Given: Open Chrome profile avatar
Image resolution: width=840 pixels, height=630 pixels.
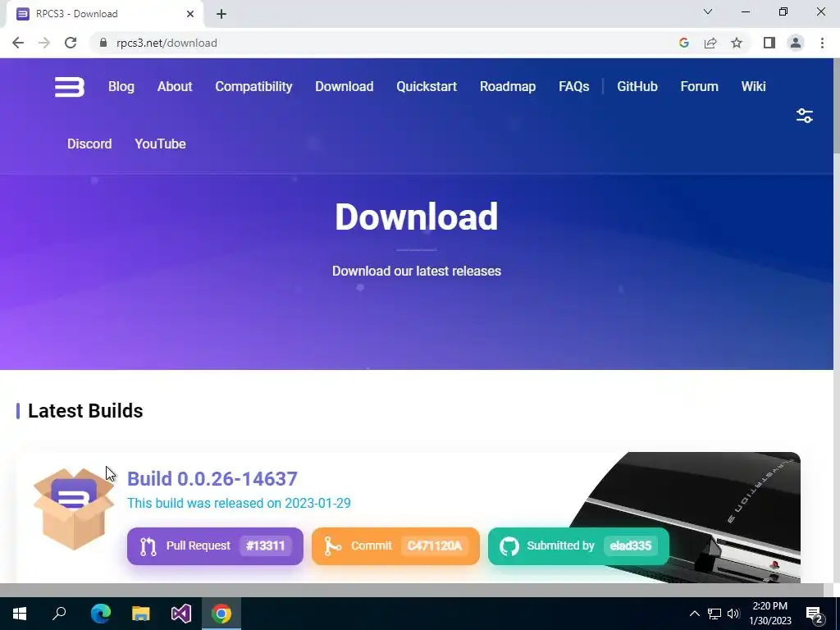Looking at the screenshot, I should (796, 43).
